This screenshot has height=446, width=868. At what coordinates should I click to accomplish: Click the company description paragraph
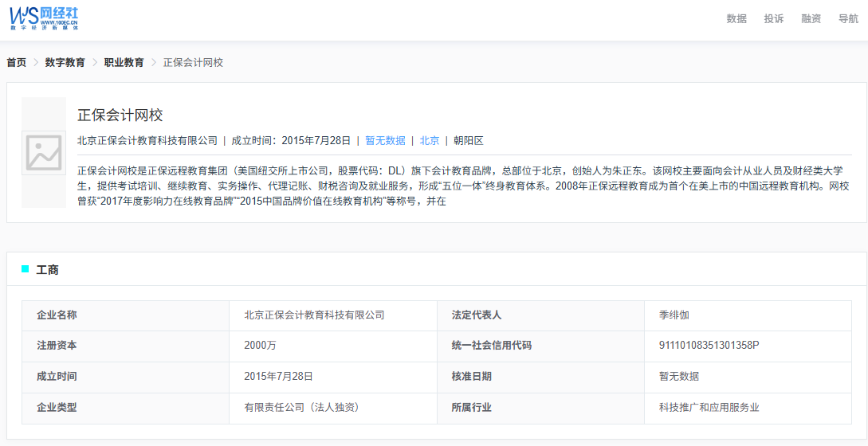[464, 186]
